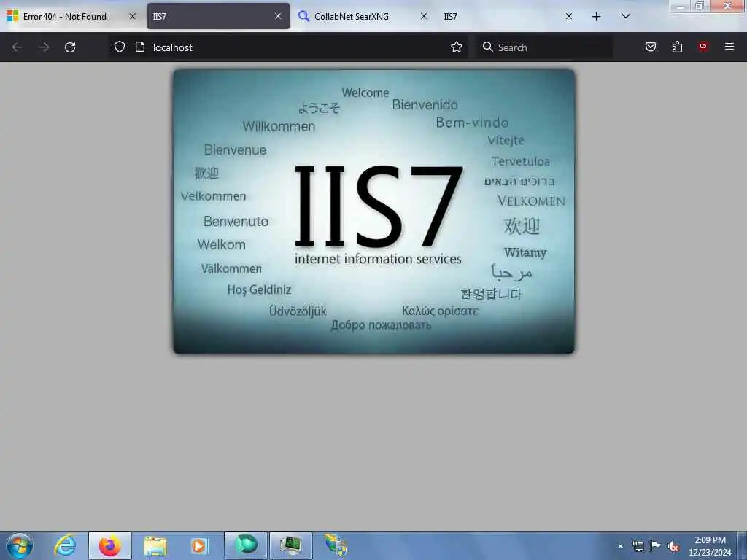Close the CollabNet SearXNG tab

(x=424, y=17)
